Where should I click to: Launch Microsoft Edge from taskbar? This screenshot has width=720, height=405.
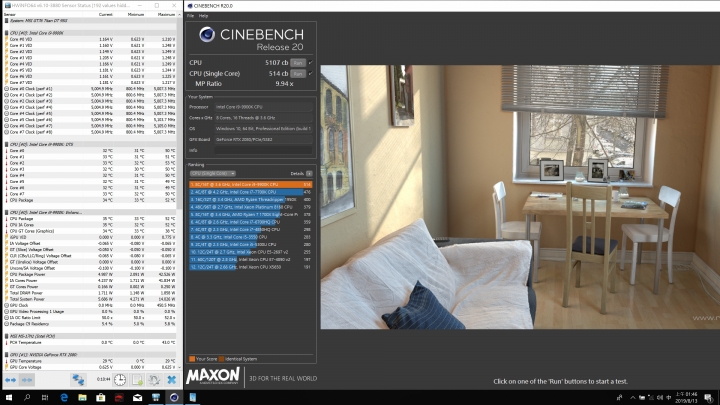coord(64,397)
